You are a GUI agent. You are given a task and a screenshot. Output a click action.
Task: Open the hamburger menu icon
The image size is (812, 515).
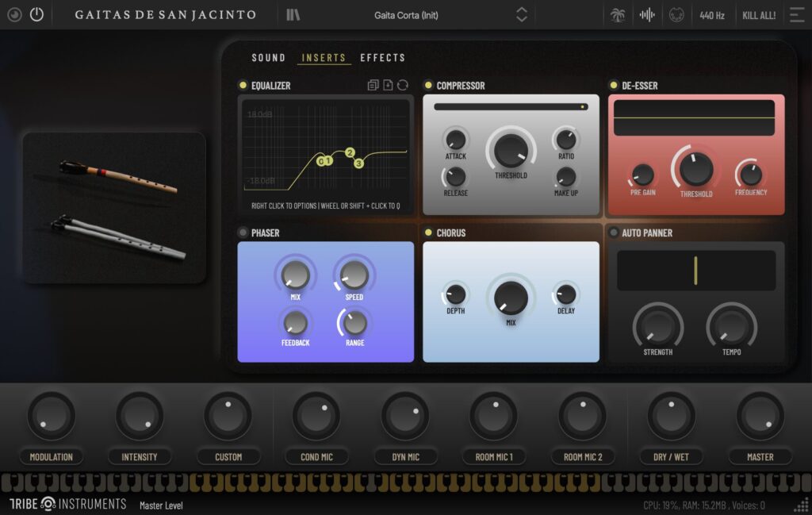(x=797, y=14)
